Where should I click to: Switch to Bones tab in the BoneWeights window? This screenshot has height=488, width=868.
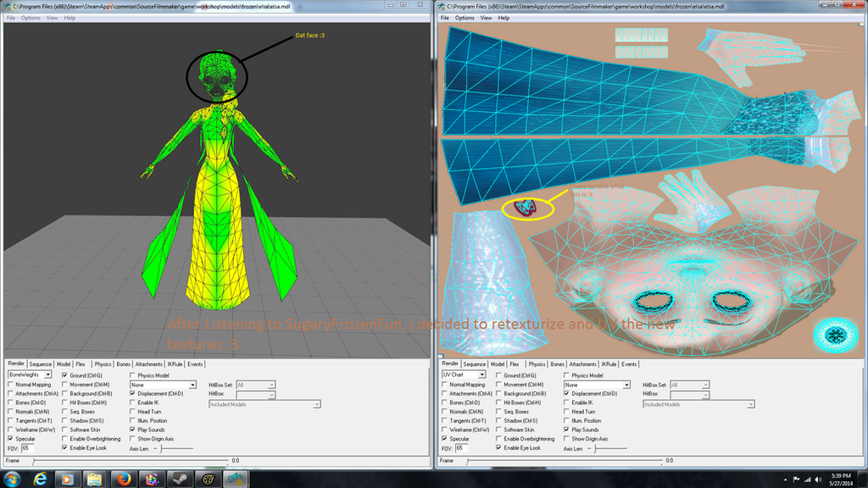pyautogui.click(x=124, y=364)
